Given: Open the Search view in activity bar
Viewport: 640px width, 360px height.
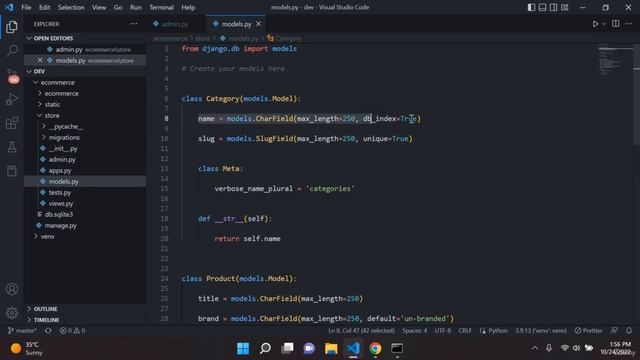Looking at the screenshot, I should tap(12, 51).
